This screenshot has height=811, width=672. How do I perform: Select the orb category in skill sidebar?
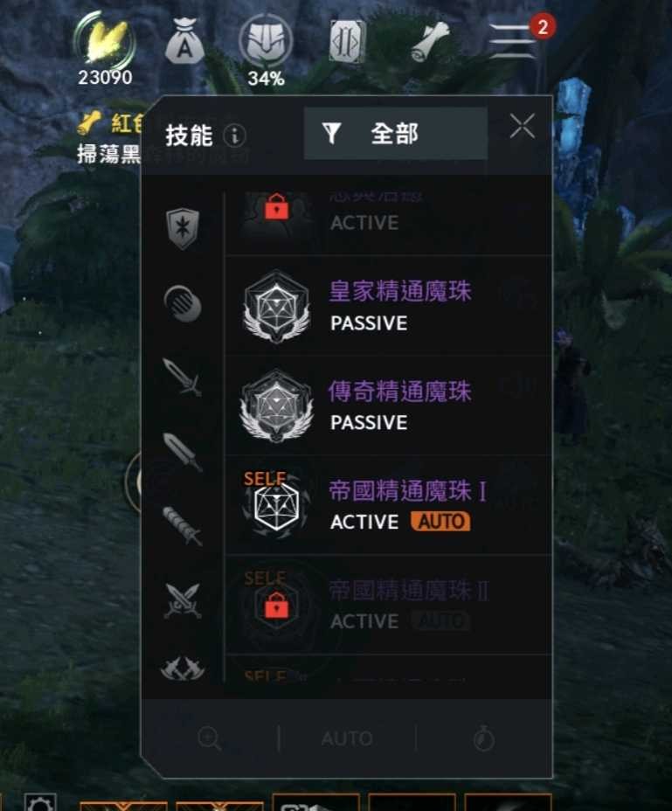coord(183,303)
